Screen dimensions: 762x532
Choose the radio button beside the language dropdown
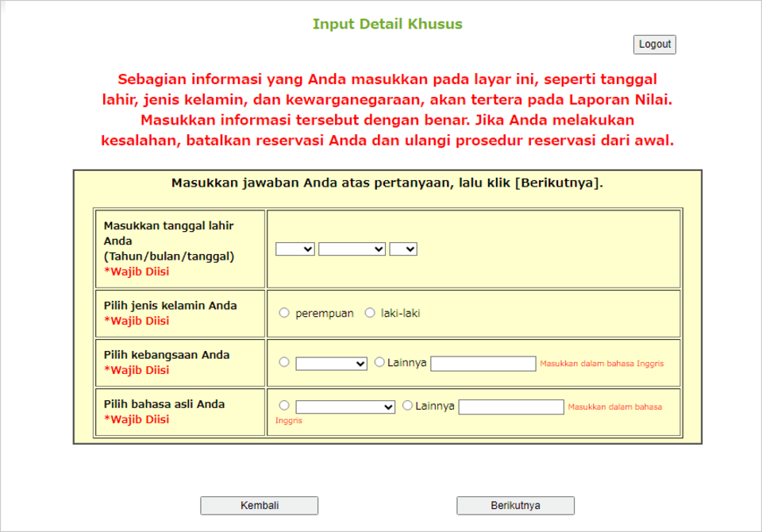click(x=283, y=407)
